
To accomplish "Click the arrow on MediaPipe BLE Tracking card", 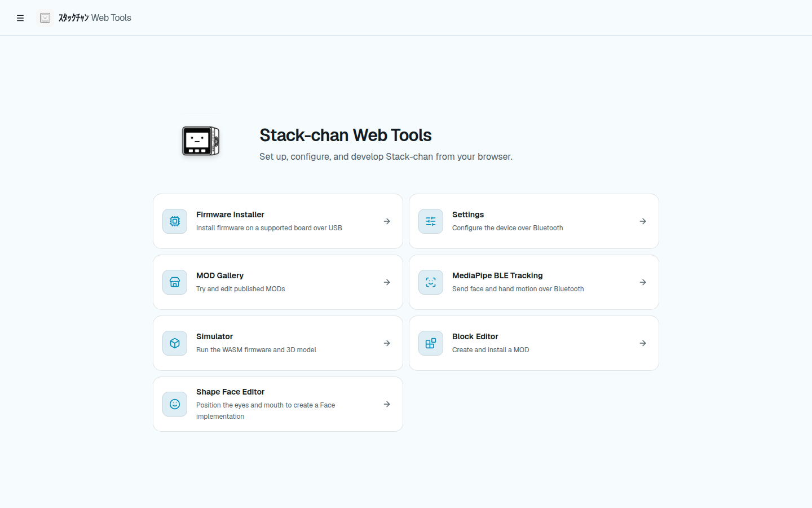I will 643,282.
